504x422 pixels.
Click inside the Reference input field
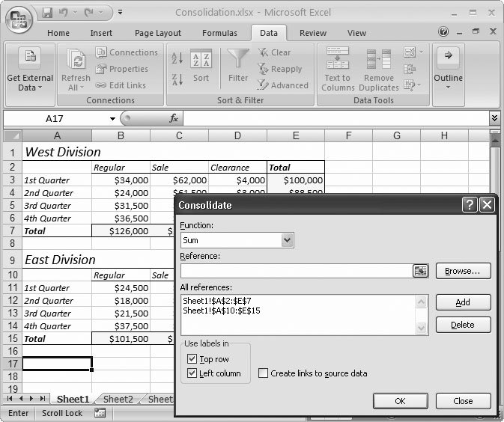click(x=296, y=271)
